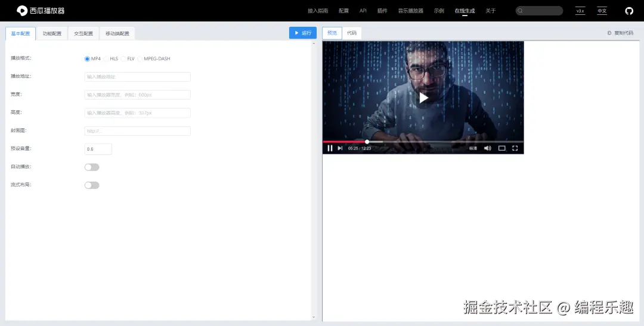Open the 中文 language dropdown
The height and width of the screenshot is (326, 644).
(602, 11)
